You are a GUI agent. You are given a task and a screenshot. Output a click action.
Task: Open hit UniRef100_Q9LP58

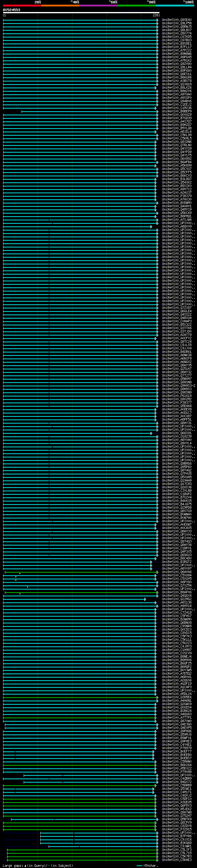pyautogui.click(x=177, y=23)
